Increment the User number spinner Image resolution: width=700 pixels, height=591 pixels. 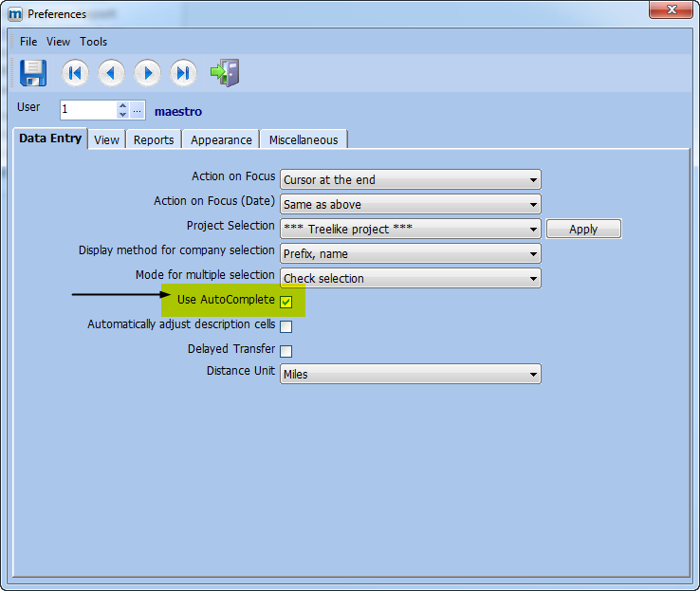pos(122,105)
